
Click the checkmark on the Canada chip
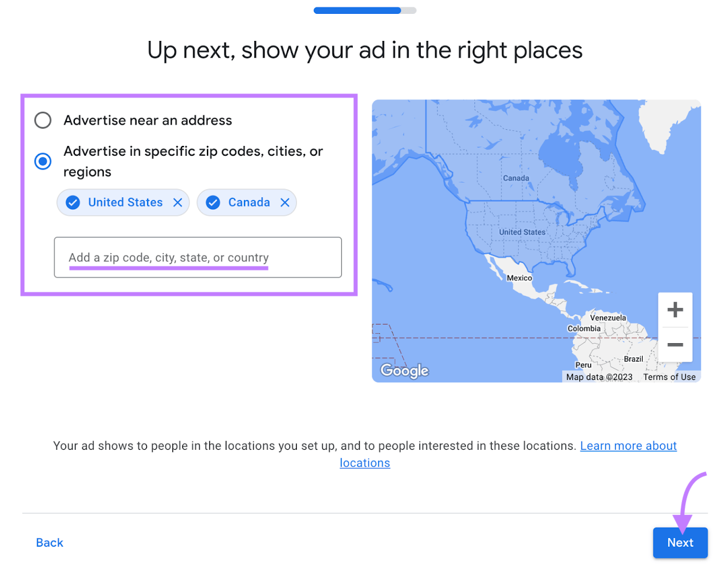pos(213,202)
